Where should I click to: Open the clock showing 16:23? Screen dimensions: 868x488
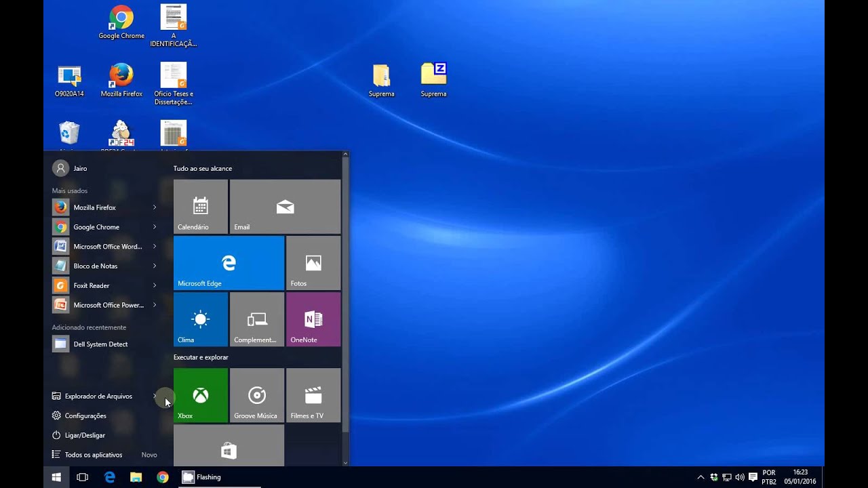tap(800, 477)
